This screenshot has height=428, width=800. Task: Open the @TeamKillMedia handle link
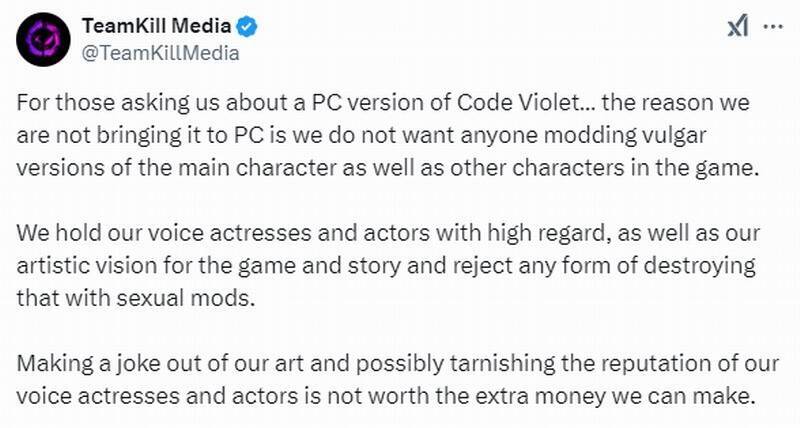(160, 53)
